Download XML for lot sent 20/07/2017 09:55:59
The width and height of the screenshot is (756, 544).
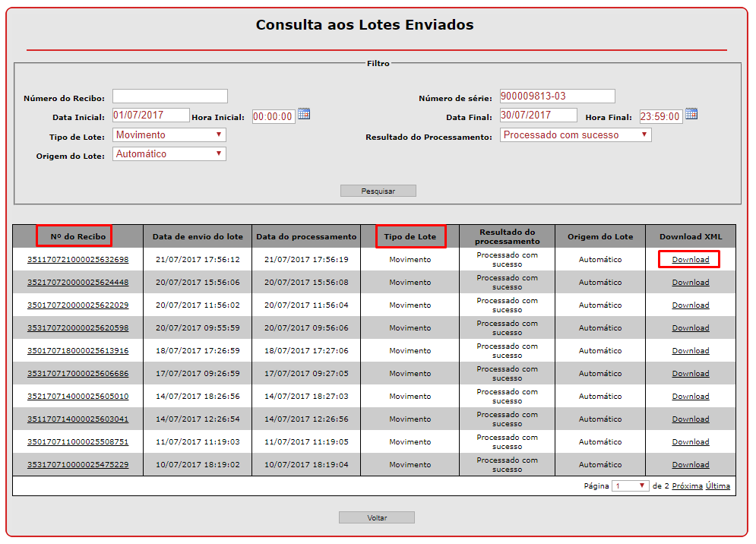pos(691,328)
